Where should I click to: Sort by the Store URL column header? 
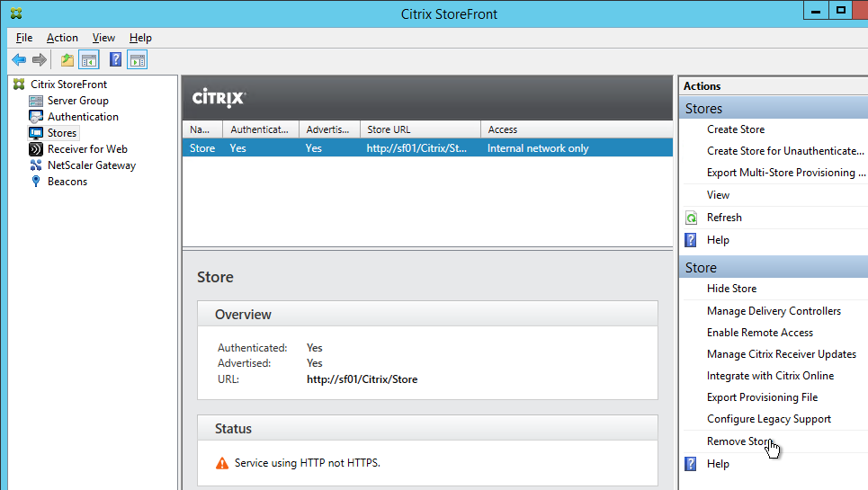(x=421, y=129)
